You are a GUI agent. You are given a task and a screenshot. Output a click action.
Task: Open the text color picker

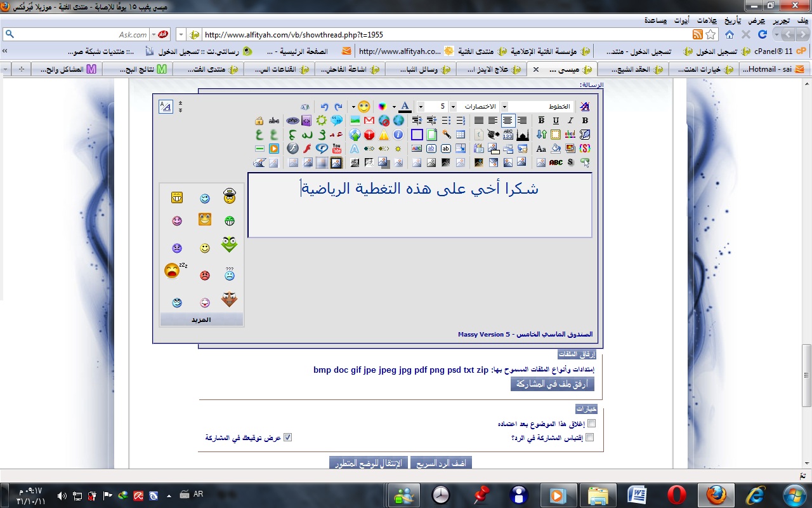[404, 107]
